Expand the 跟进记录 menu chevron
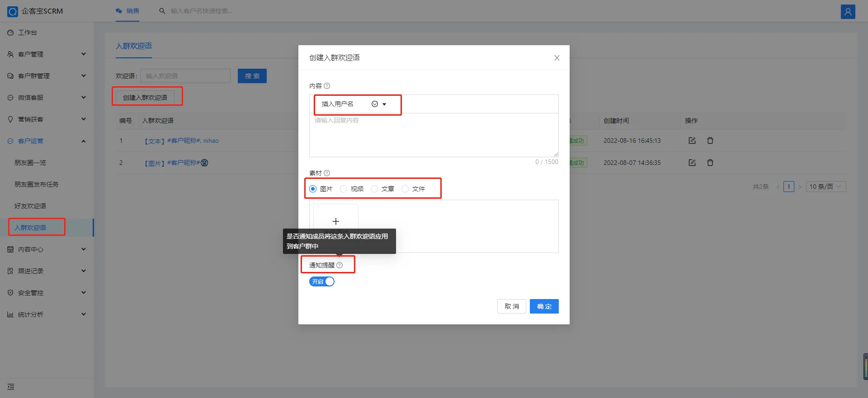Image resolution: width=868 pixels, height=398 pixels. [84, 271]
